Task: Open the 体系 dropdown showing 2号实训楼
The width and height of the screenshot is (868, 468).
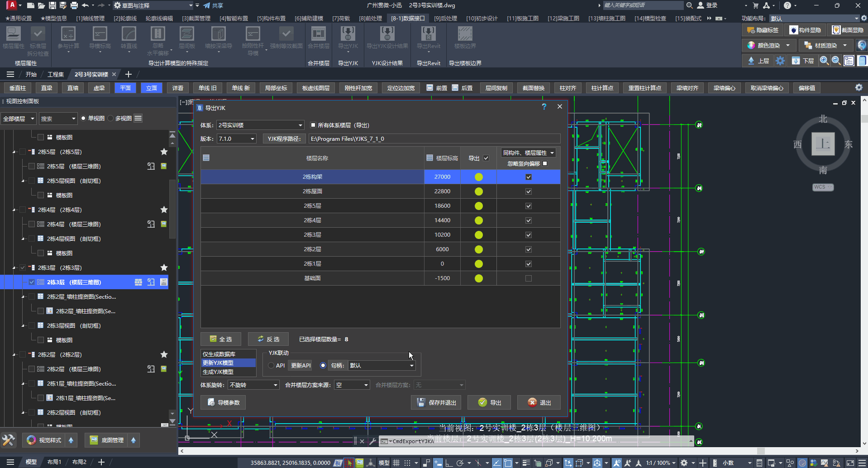Action: coord(260,125)
